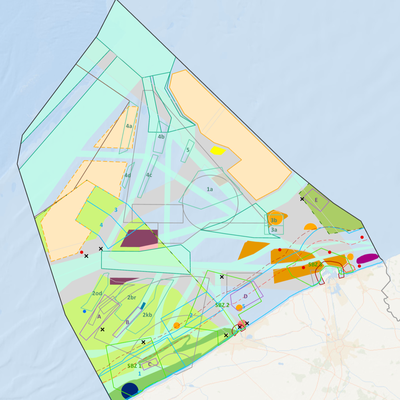Click the letter A in purple polygon
400x400 pixels.
99,317
